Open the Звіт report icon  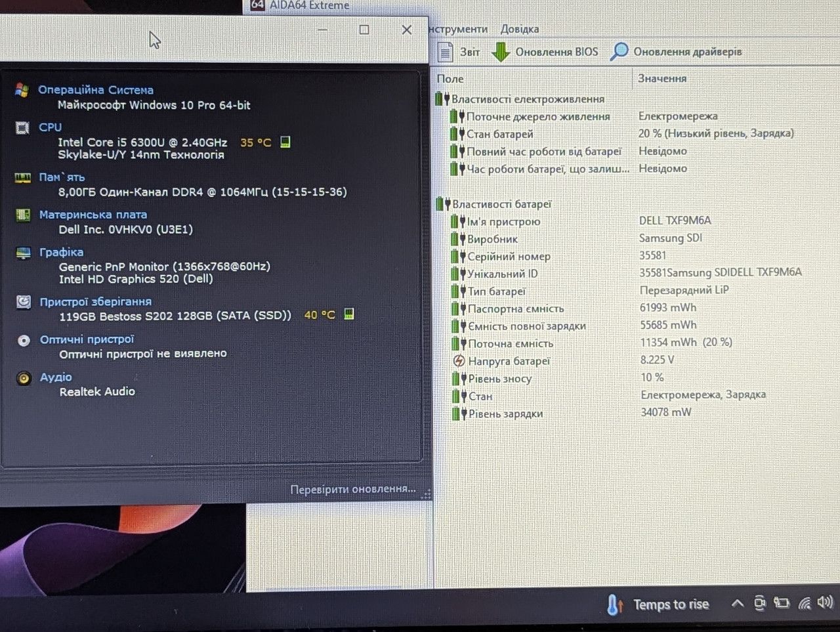(x=446, y=51)
